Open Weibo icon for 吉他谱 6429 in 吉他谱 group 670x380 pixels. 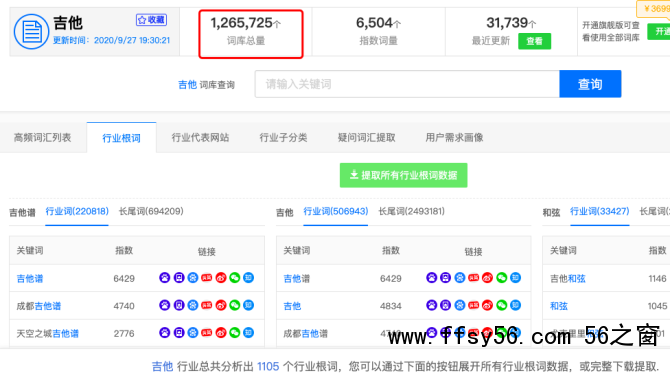tap(221, 278)
